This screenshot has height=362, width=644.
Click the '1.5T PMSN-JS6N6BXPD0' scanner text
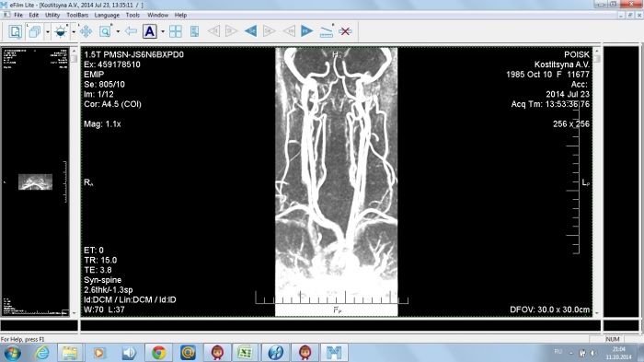[134, 54]
